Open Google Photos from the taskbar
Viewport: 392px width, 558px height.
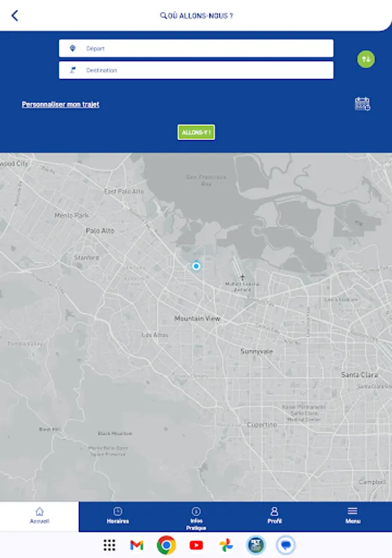coord(226,545)
